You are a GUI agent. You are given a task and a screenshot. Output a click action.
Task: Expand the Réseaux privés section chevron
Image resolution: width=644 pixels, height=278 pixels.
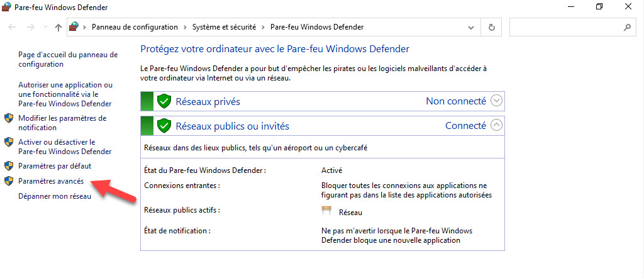tap(497, 101)
